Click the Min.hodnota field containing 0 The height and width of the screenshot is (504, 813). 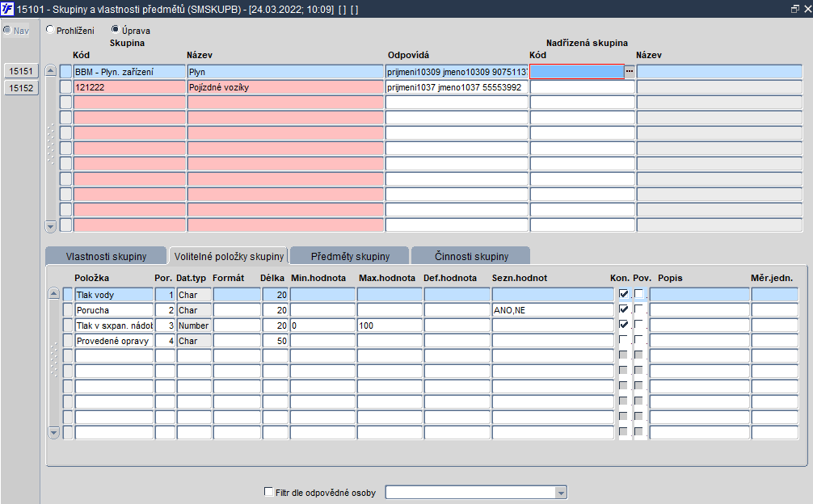[322, 325]
